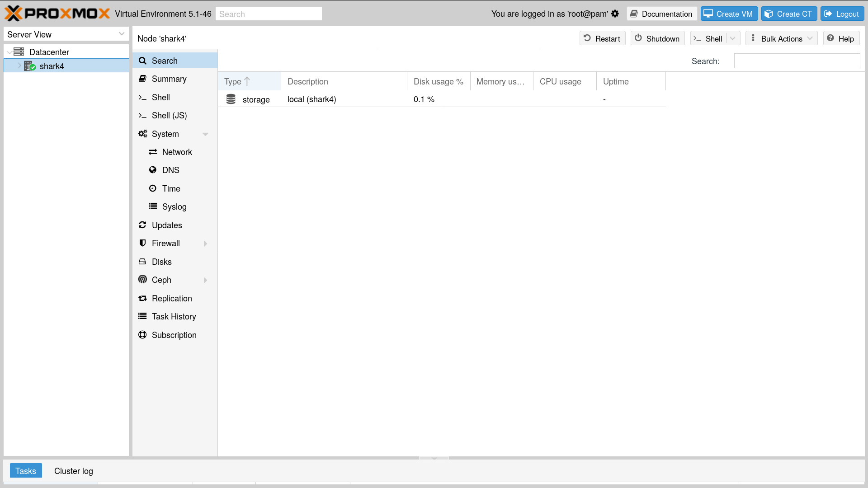868x488 pixels.
Task: Click the Create VM button
Action: pos(729,14)
